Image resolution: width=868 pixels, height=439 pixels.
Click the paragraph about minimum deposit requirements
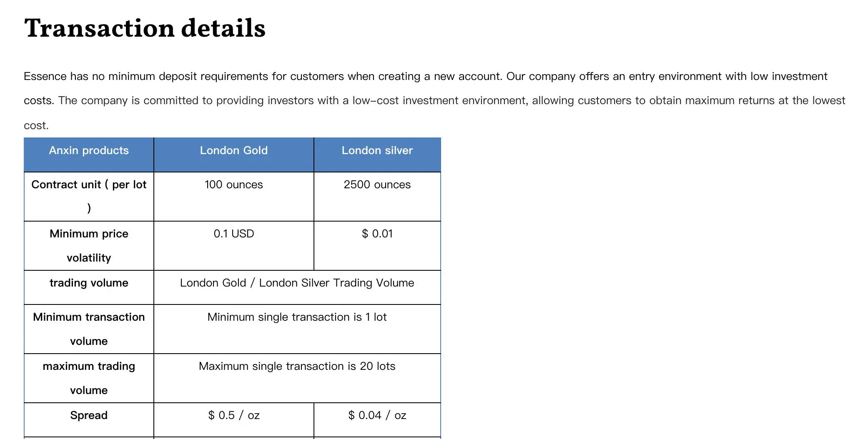(x=434, y=100)
